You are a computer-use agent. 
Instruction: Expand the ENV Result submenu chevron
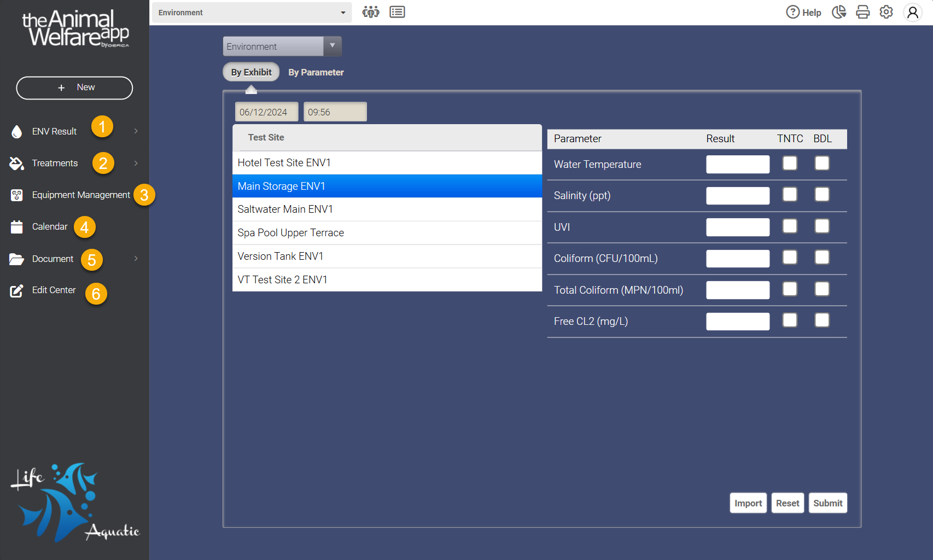tap(136, 131)
